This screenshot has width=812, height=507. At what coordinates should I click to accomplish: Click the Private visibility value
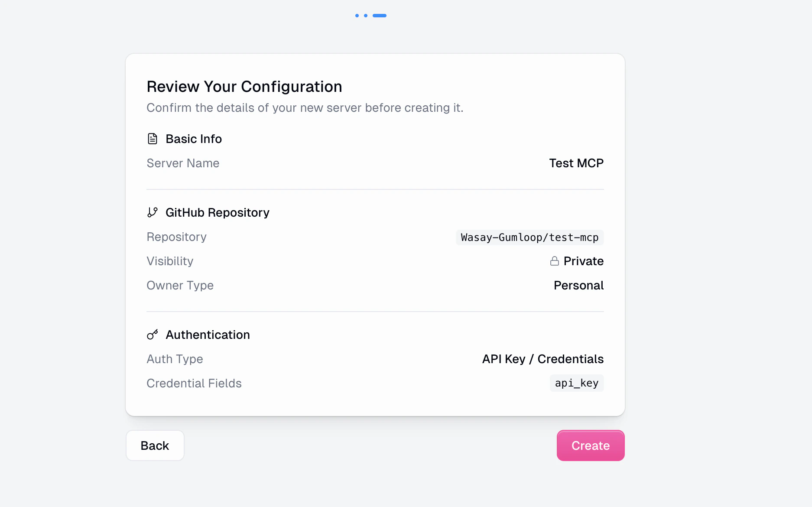pyautogui.click(x=583, y=261)
